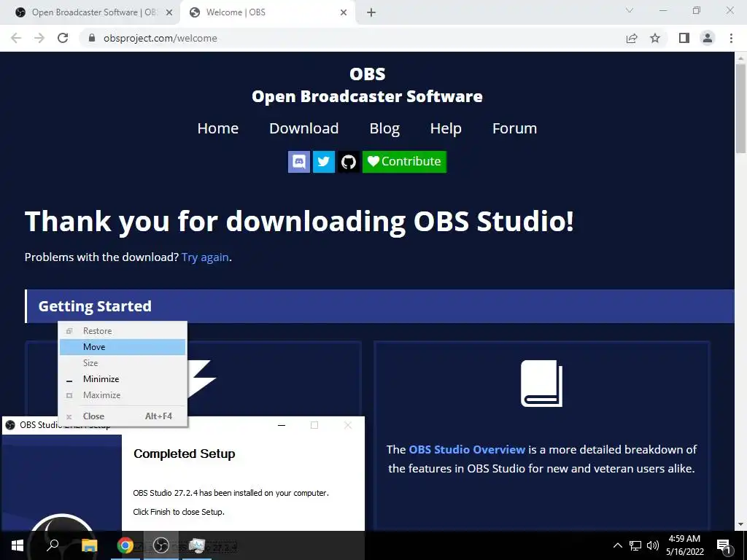Switch to Chrome in taskbar
Screen dimensions: 747x560
[125, 545]
